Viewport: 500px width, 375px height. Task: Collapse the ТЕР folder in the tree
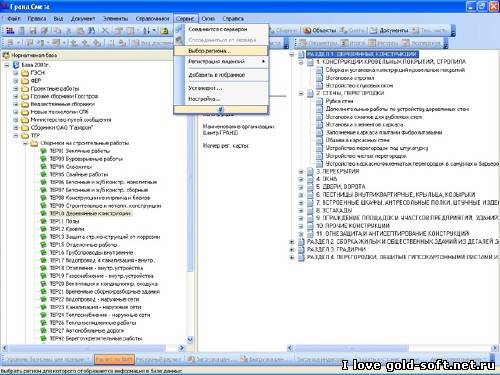pos(16,135)
